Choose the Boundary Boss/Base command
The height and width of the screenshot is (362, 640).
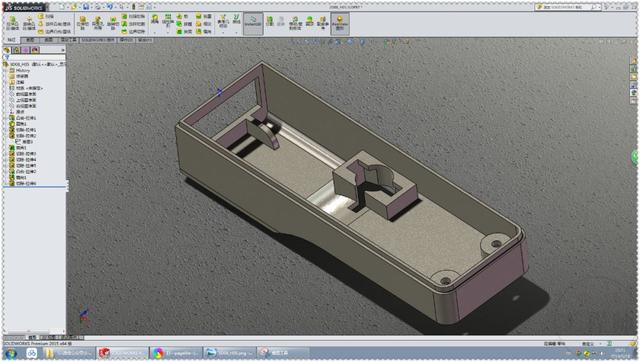click(x=54, y=31)
